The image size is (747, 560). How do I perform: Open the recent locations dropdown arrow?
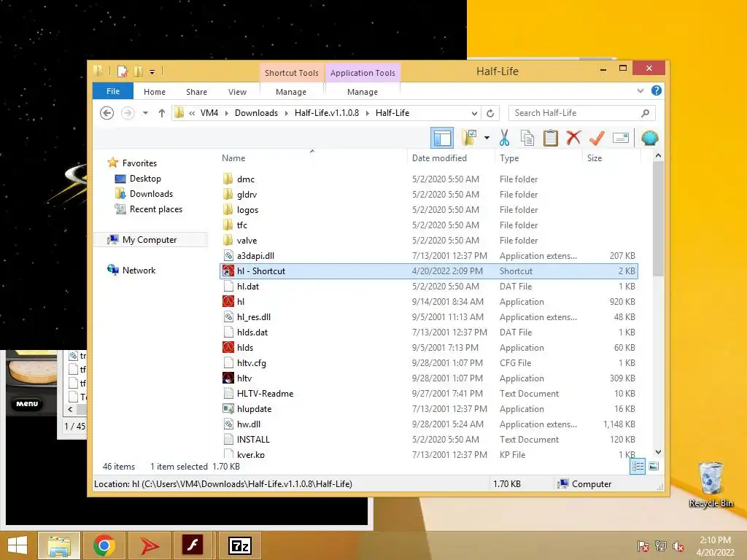click(x=145, y=113)
